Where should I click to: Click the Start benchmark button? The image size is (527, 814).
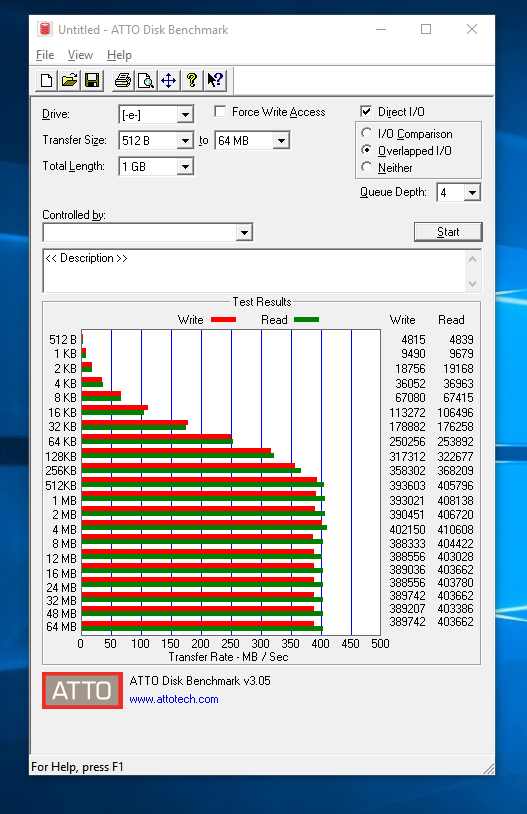(448, 232)
